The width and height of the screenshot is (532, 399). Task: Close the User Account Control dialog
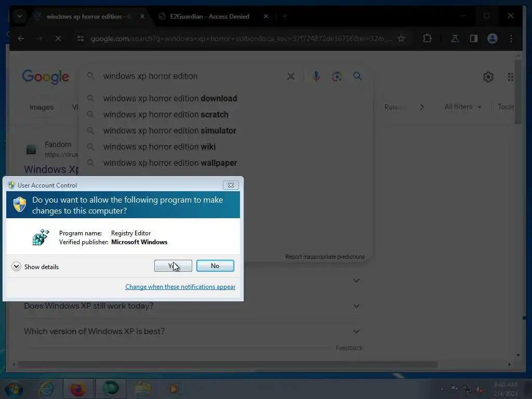231,185
